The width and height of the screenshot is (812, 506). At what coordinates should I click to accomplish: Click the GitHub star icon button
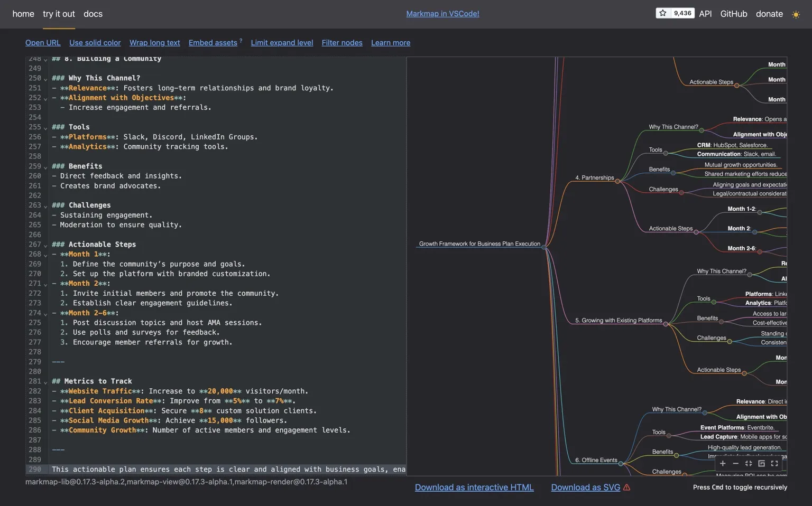pos(663,13)
